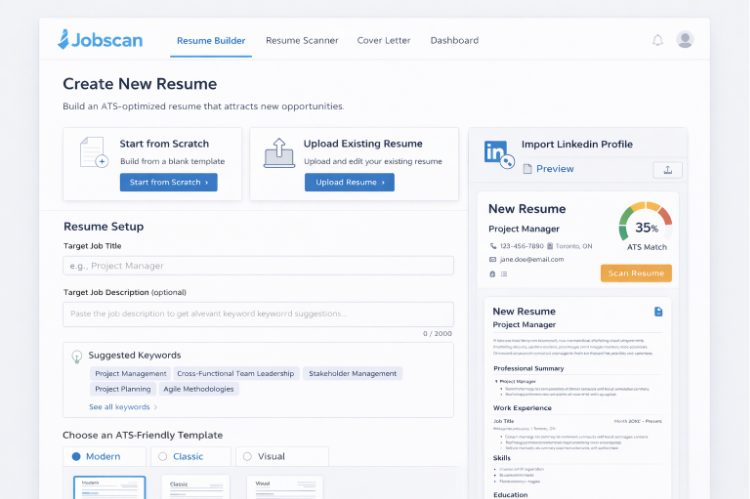Click the Start from Scratch button

tap(168, 182)
